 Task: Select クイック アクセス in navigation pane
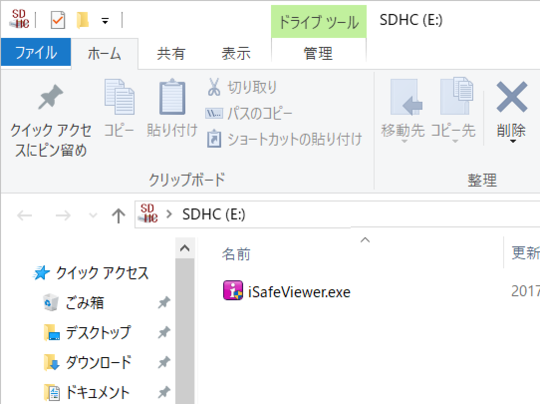(102, 273)
